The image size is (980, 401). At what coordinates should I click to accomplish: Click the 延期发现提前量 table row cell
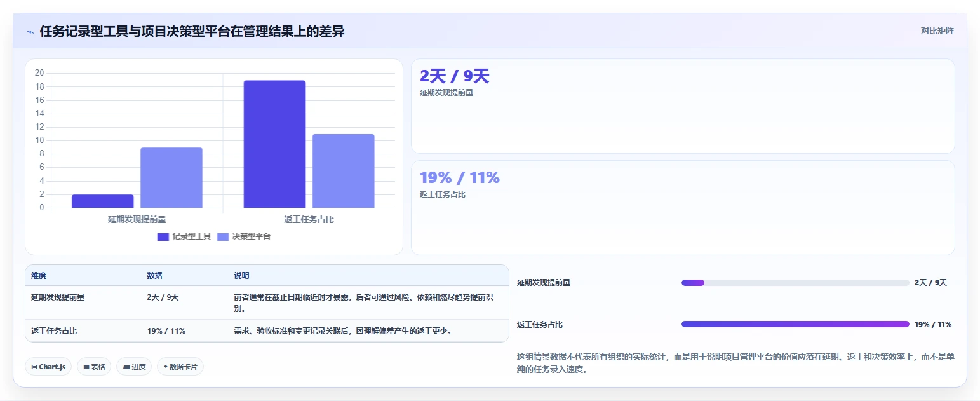click(58, 297)
